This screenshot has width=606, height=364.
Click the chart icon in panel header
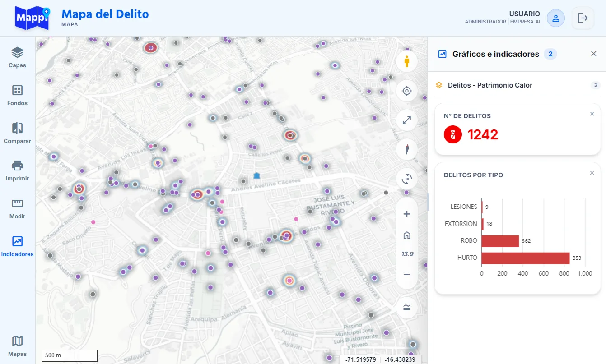pyautogui.click(x=443, y=54)
